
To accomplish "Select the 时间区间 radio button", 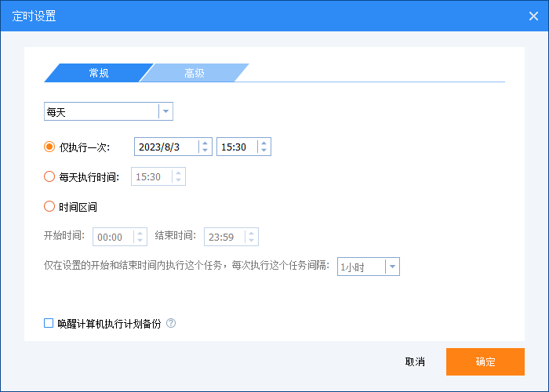I will [49, 206].
